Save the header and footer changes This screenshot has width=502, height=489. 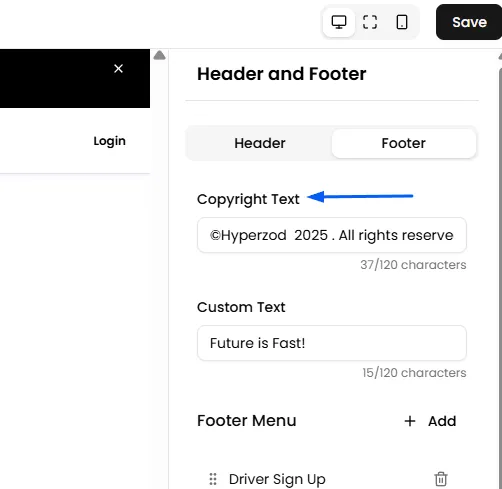[469, 22]
